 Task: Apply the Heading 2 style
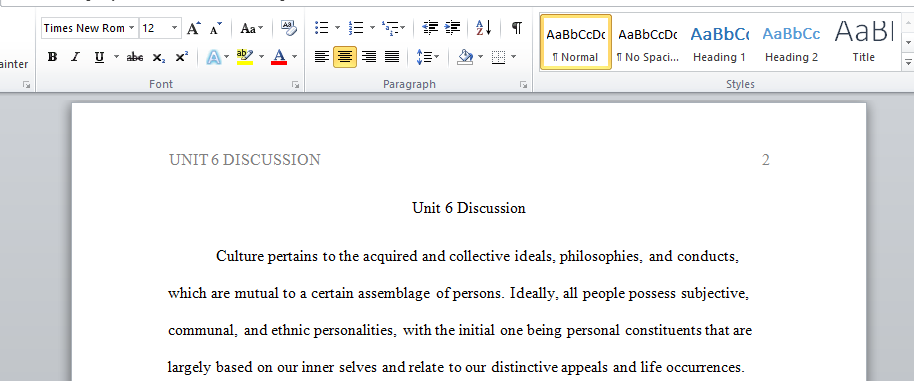(791, 42)
